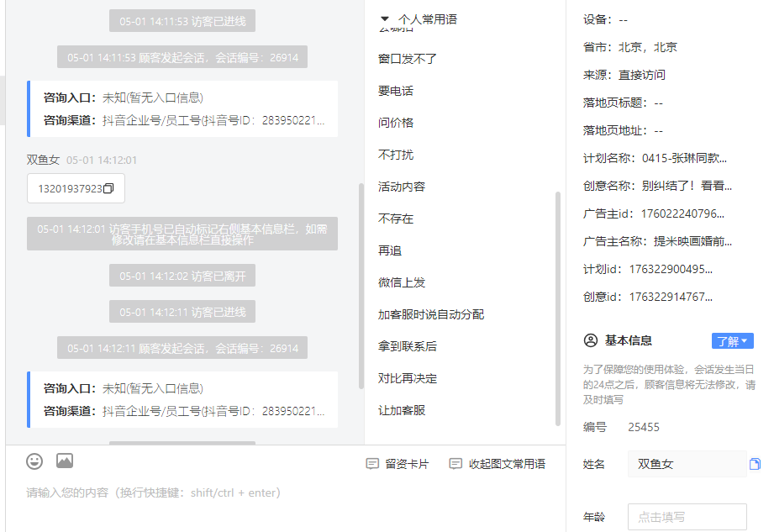The width and height of the screenshot is (774, 532).
Task: Click the 基本信息 person icon
Action: (590, 340)
